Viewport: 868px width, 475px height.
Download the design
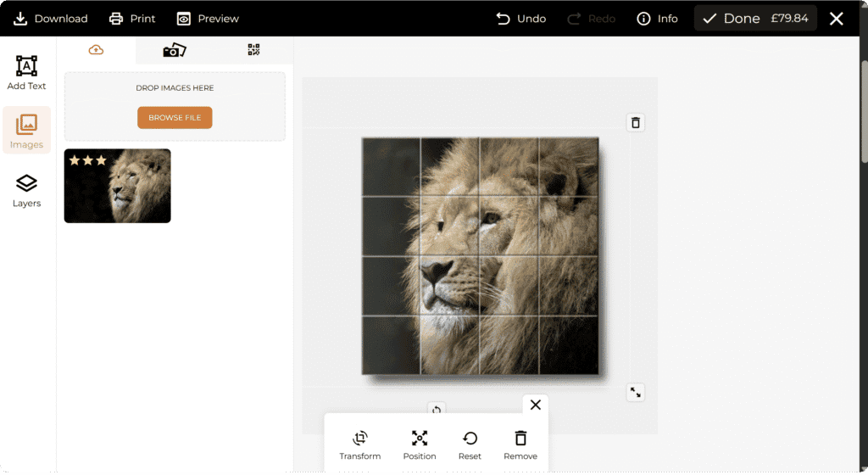51,19
